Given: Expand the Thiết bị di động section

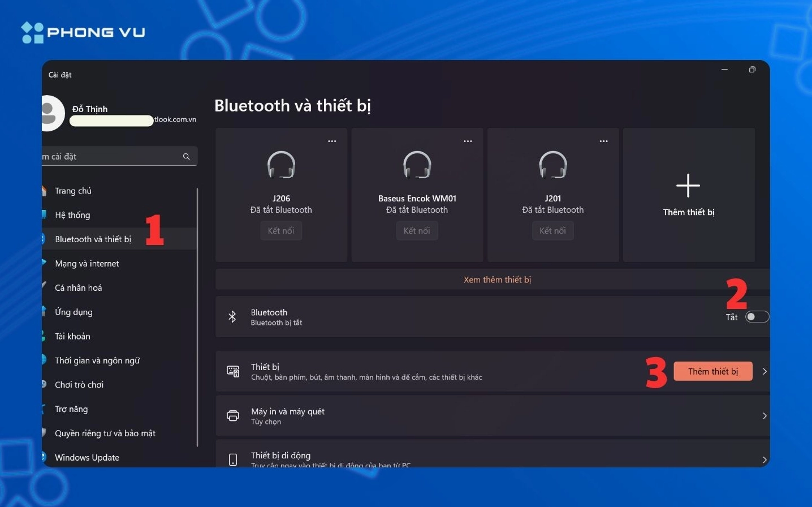Looking at the screenshot, I should coord(765,459).
